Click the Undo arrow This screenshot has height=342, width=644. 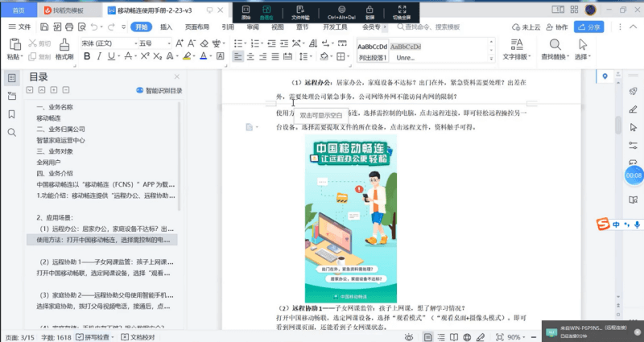[94, 27]
